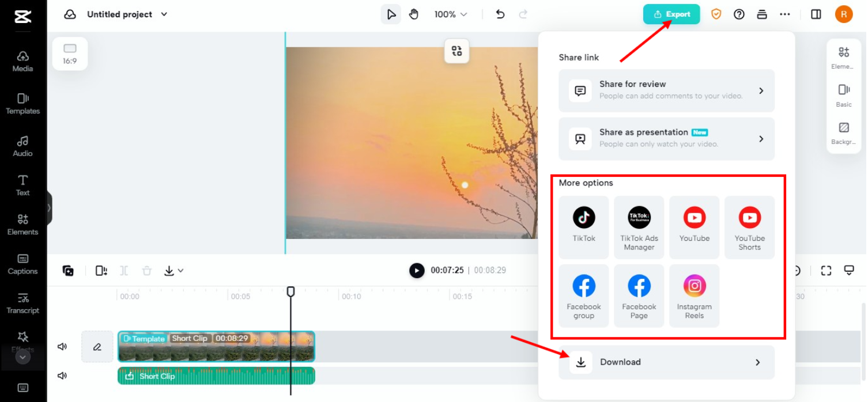
Task: Change the 16:9 aspect ratio
Action: [70, 54]
